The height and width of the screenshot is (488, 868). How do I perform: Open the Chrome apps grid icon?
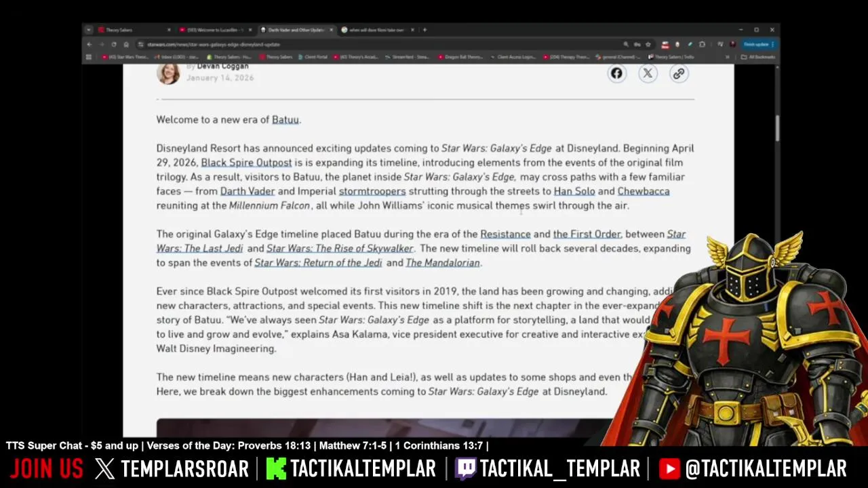(x=88, y=57)
